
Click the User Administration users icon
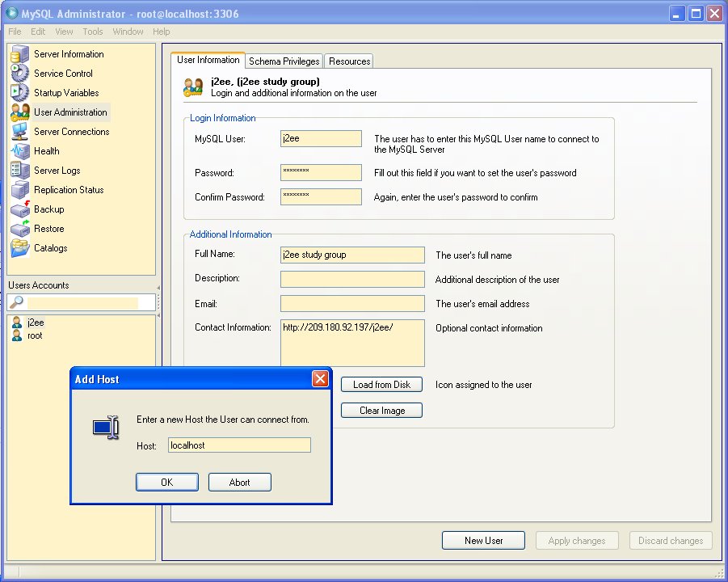[x=20, y=112]
